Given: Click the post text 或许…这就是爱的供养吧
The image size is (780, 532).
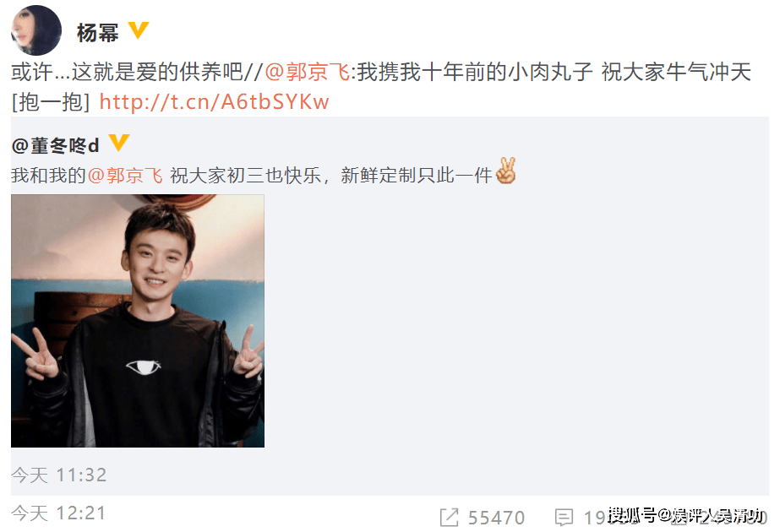Looking at the screenshot, I should click(127, 72).
